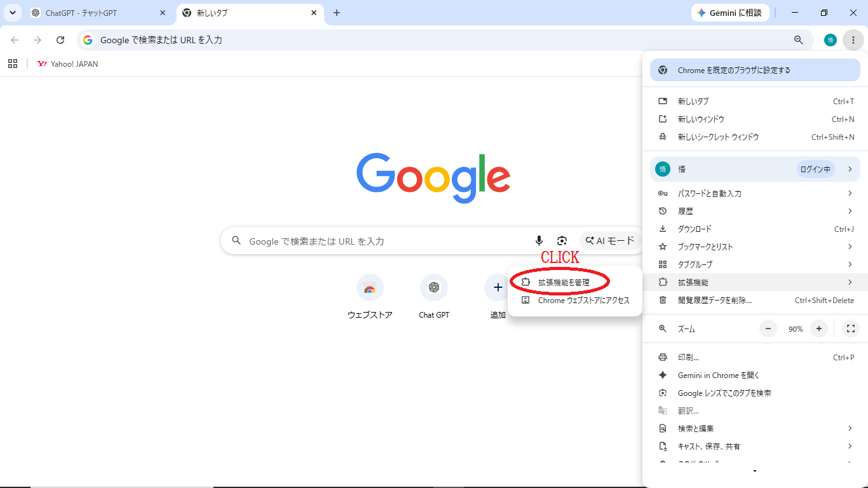Click the AI モード button
The width and height of the screenshot is (868, 488).
(x=610, y=241)
